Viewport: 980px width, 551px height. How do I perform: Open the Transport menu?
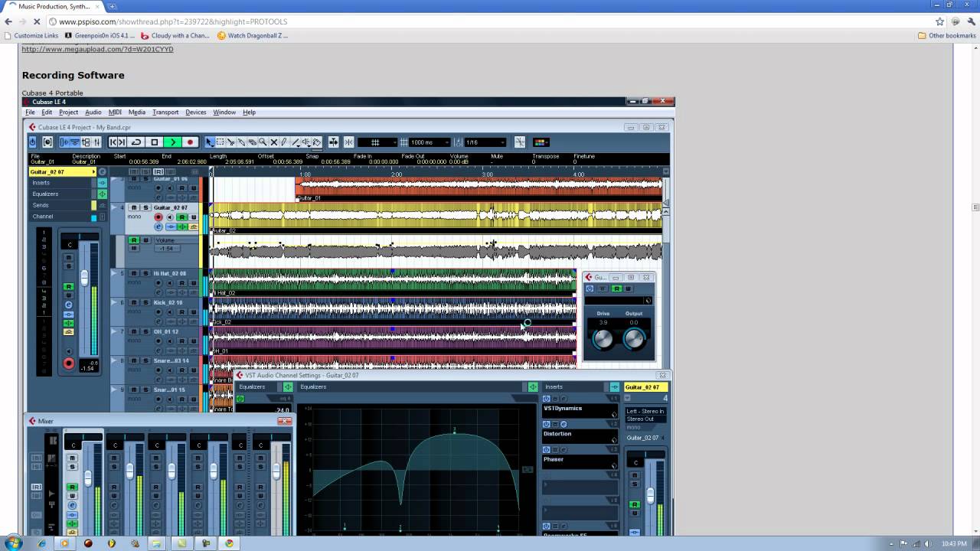165,112
